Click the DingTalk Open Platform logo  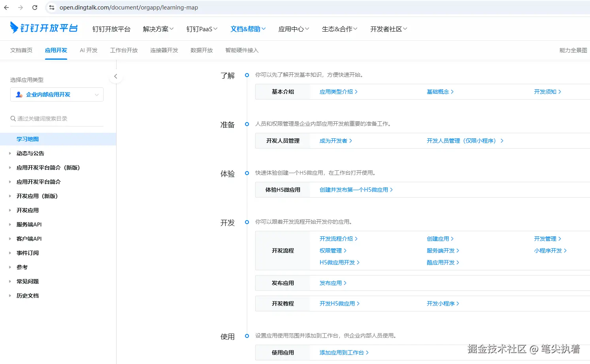click(43, 28)
